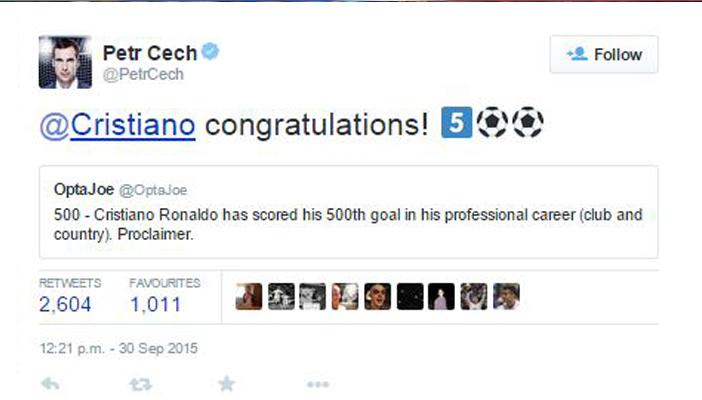Favourite the tweet with the star icon
This screenshot has width=702, height=400.
[x=227, y=384]
